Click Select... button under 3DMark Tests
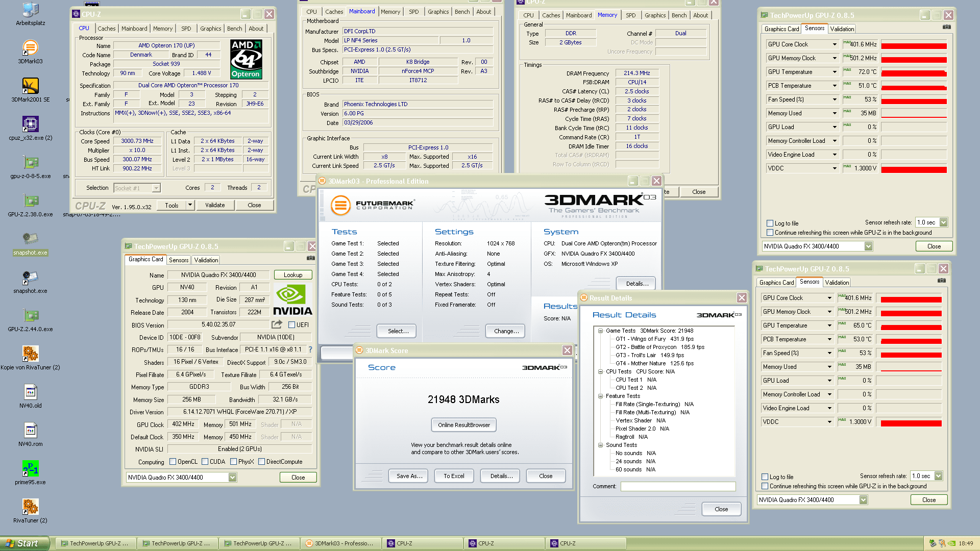Viewport: 980px width, 551px height. [397, 331]
